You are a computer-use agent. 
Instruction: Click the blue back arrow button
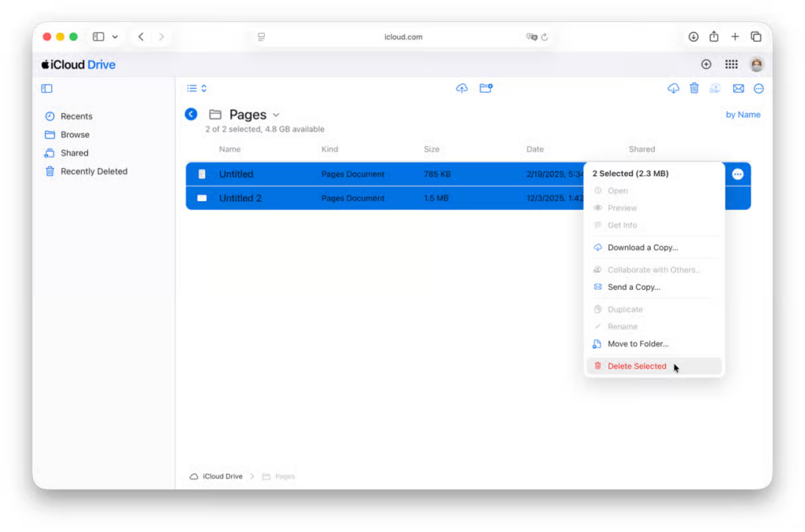point(191,115)
